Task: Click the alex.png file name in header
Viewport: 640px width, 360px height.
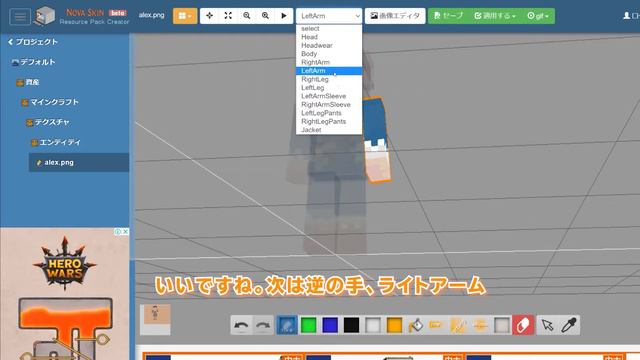Action: pos(151,16)
